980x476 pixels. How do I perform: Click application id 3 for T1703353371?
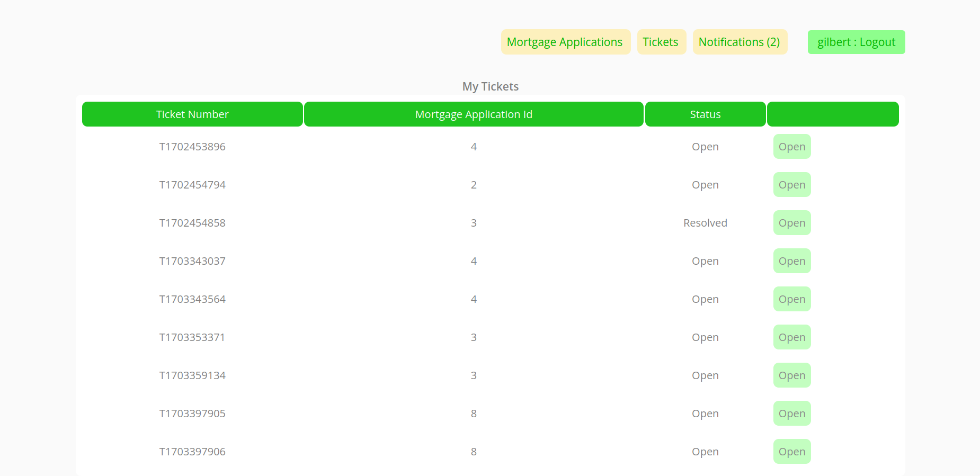click(474, 337)
